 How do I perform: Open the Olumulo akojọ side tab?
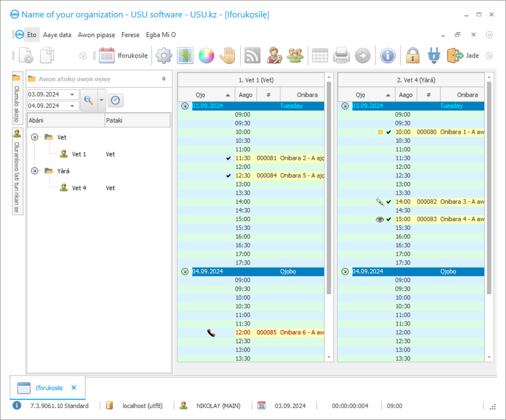tap(17, 98)
